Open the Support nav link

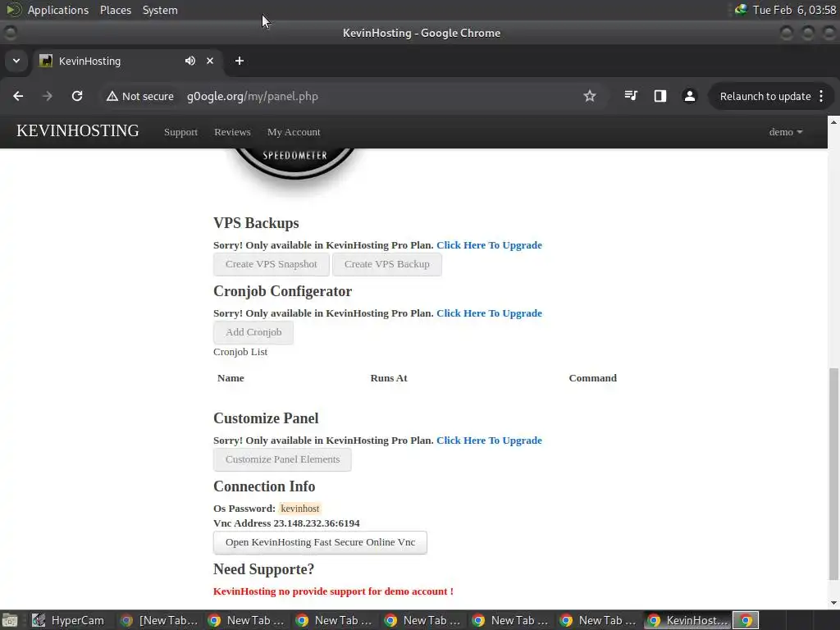click(180, 132)
